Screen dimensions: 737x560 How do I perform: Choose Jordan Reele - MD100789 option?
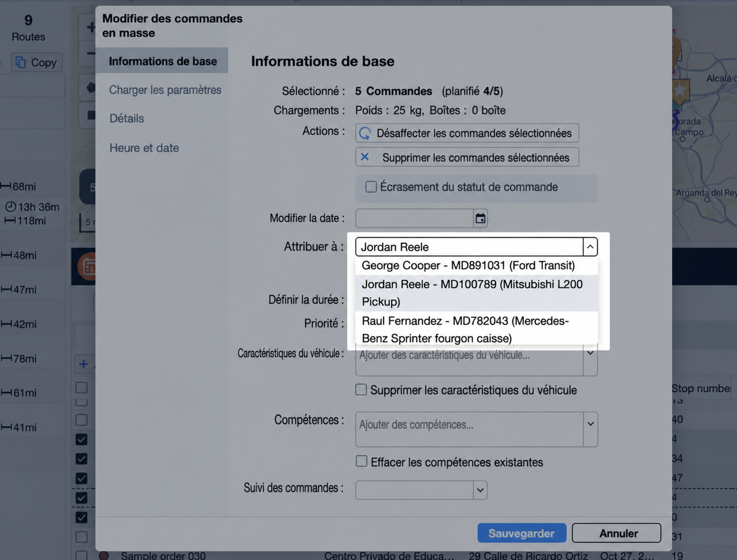477,293
